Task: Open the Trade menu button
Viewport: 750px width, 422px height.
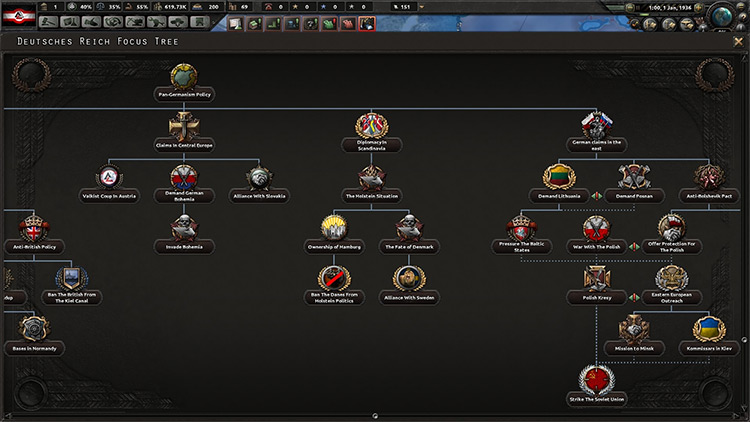Action: tap(113, 22)
